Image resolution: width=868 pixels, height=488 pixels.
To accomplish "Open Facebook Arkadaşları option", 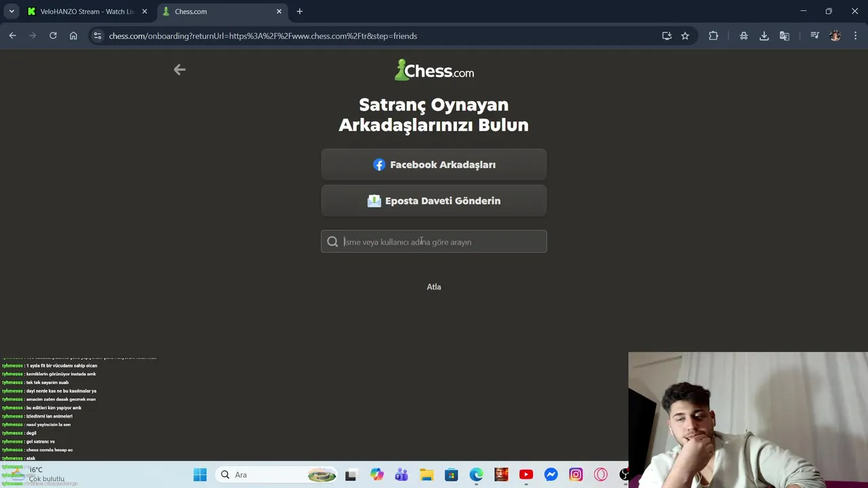I will (x=434, y=165).
